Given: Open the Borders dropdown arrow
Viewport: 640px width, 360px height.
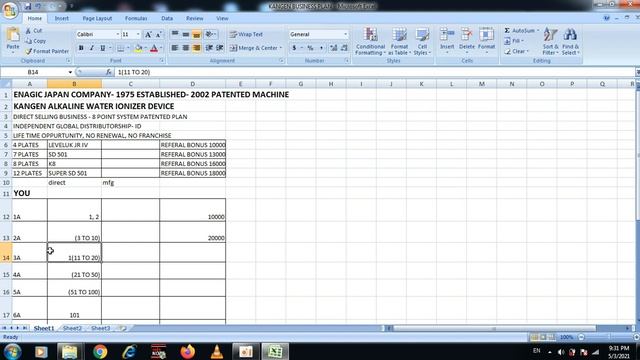Looking at the screenshot, I should [128, 48].
